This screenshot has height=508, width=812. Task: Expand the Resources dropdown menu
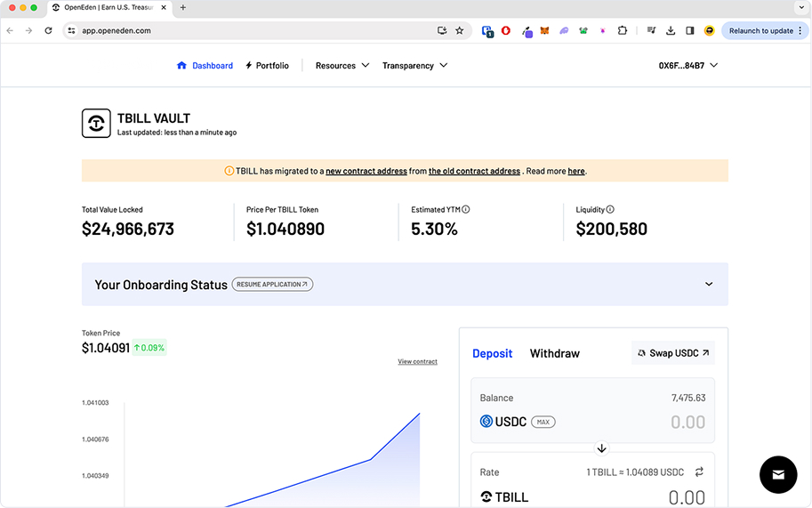tap(342, 65)
